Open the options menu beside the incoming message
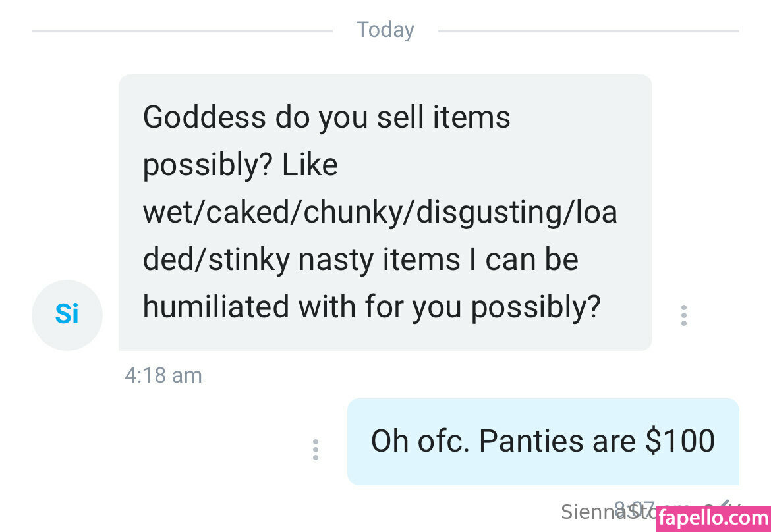 [683, 315]
